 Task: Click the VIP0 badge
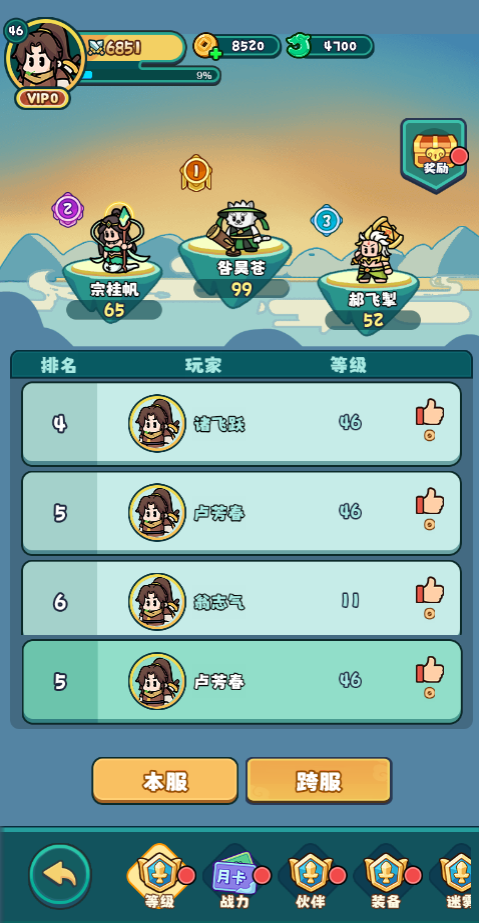pos(42,98)
